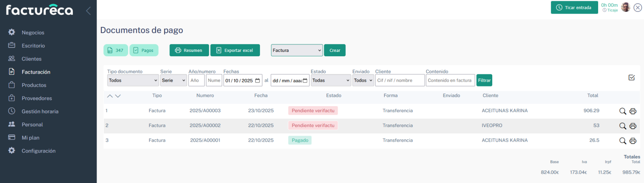Click the circled X close icon
The image size is (644, 183).
pos(638,8)
